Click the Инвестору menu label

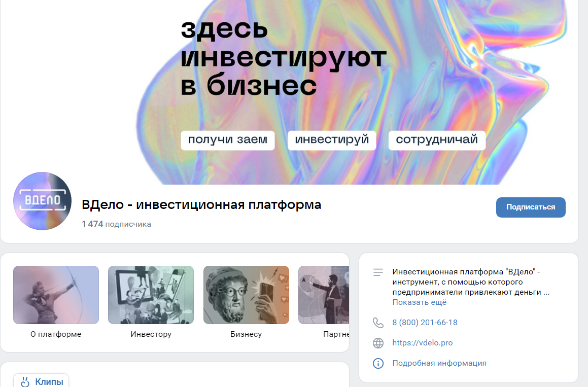[151, 334]
